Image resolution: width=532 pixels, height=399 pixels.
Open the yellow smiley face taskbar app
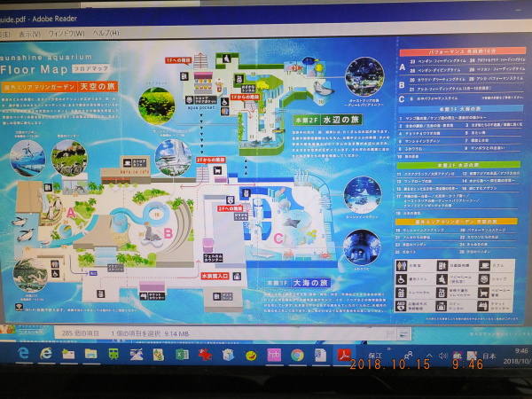pyautogui.click(x=251, y=356)
